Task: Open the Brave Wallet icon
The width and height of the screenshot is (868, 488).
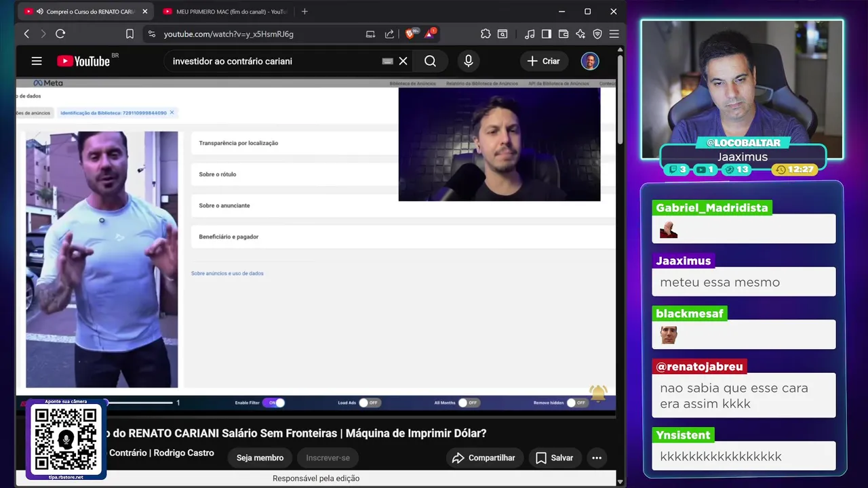Action: coord(564,34)
